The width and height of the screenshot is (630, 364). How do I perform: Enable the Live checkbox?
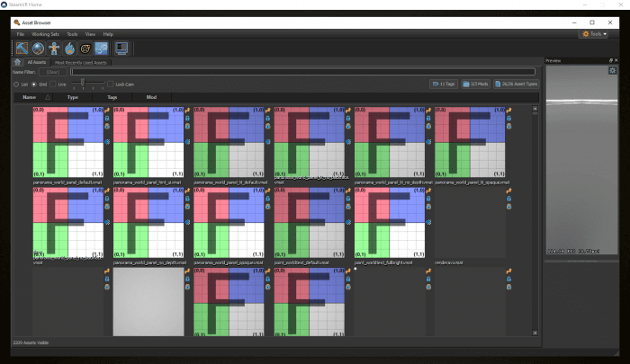[52, 84]
